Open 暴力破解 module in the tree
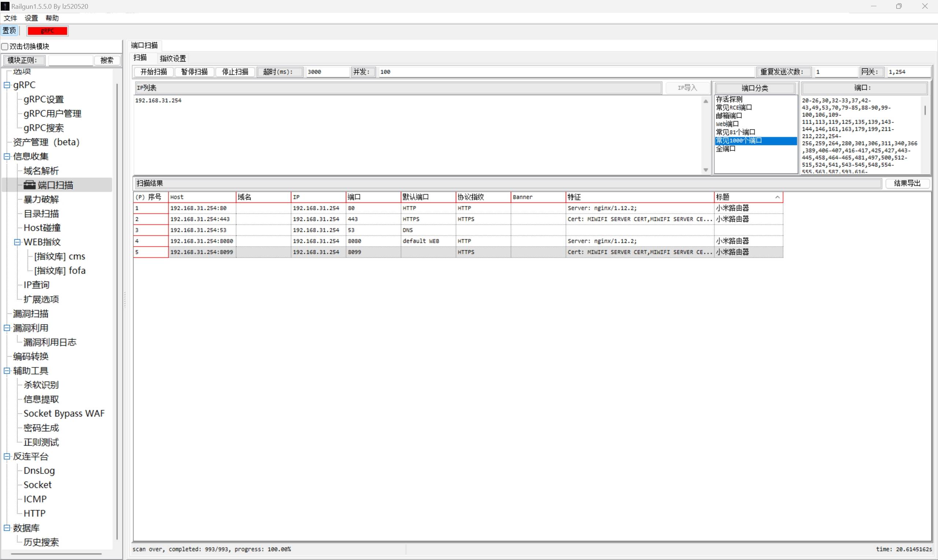This screenshot has width=938, height=560. click(41, 199)
